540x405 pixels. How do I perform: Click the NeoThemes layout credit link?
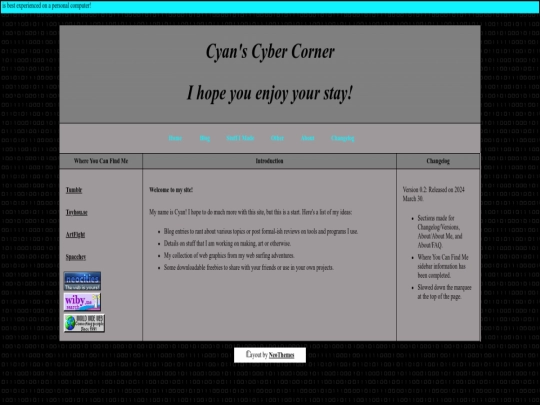click(281, 355)
